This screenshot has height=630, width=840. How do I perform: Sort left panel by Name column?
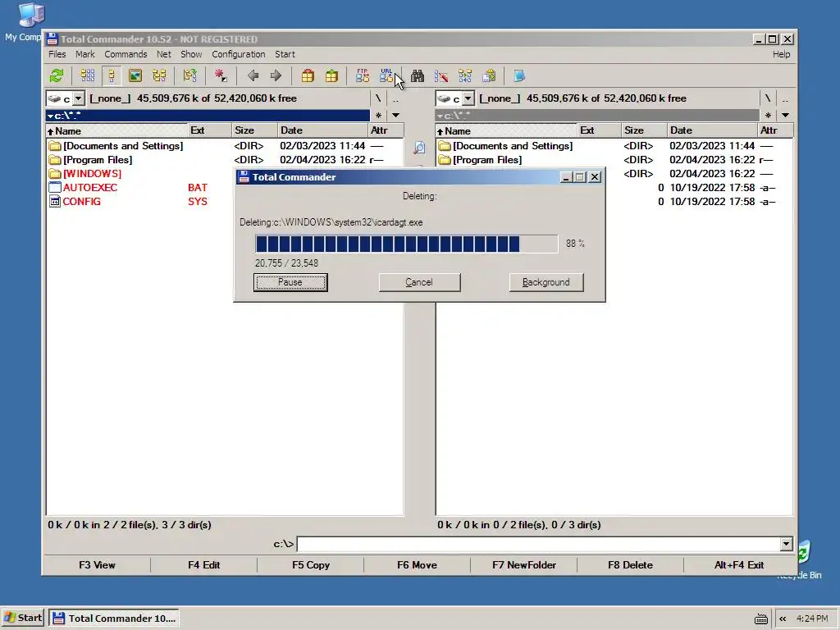click(x=116, y=130)
